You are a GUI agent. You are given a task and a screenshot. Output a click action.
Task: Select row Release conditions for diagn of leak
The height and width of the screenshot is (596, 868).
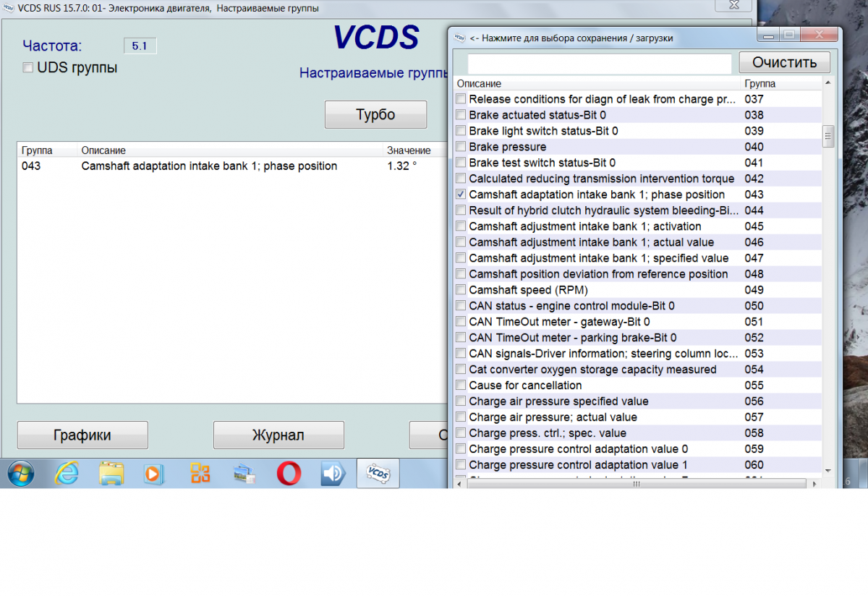tap(638, 99)
